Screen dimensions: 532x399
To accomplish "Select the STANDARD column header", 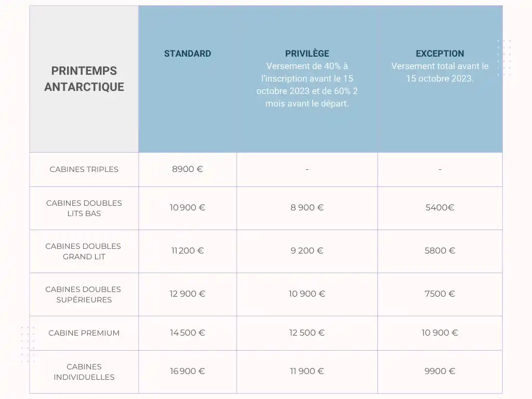I will (187, 54).
